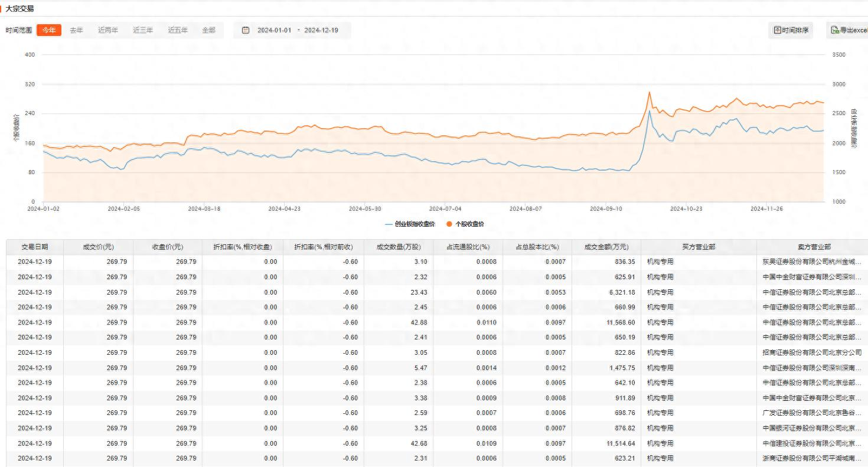This screenshot has height=467, width=868.
Task: Switch time range to 近三年
Action: [143, 30]
